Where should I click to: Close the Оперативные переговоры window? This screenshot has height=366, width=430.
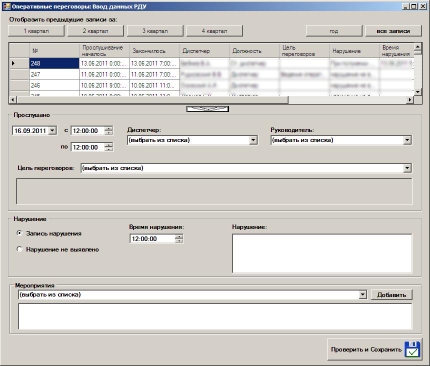pyautogui.click(x=423, y=6)
